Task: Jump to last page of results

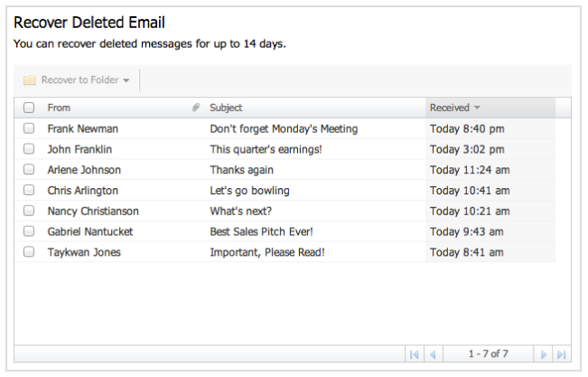Action: [x=562, y=354]
